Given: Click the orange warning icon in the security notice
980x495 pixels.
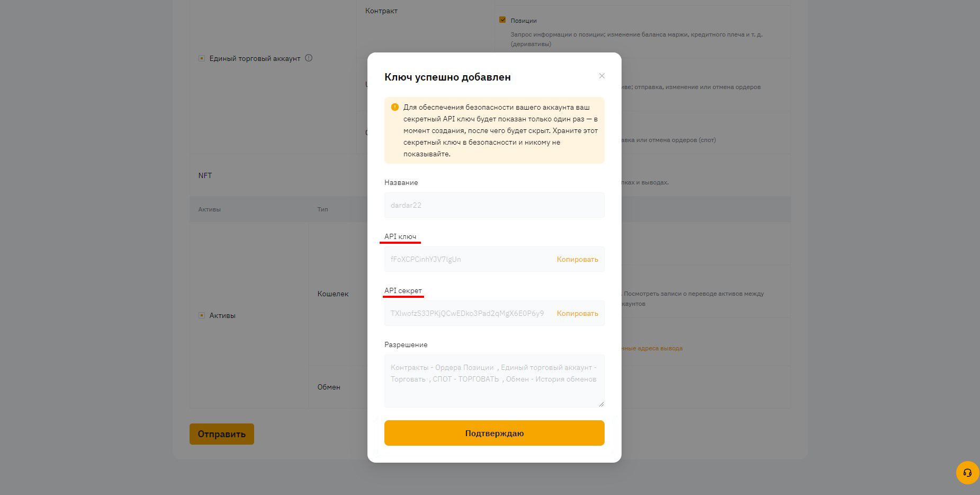Looking at the screenshot, I should (394, 107).
